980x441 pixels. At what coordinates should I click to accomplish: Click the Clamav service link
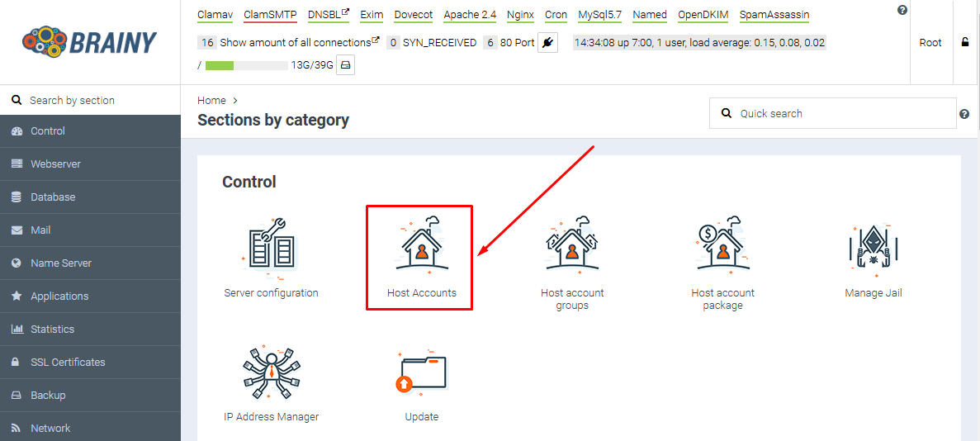coord(215,14)
